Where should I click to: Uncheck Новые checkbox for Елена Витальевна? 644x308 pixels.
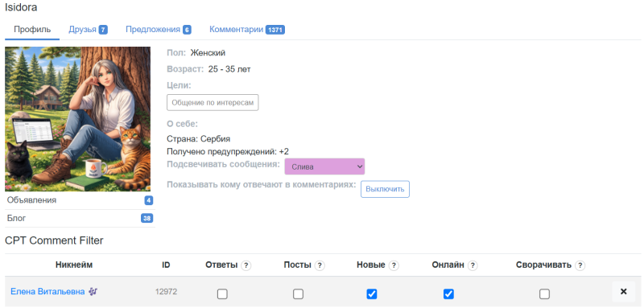[x=372, y=294]
